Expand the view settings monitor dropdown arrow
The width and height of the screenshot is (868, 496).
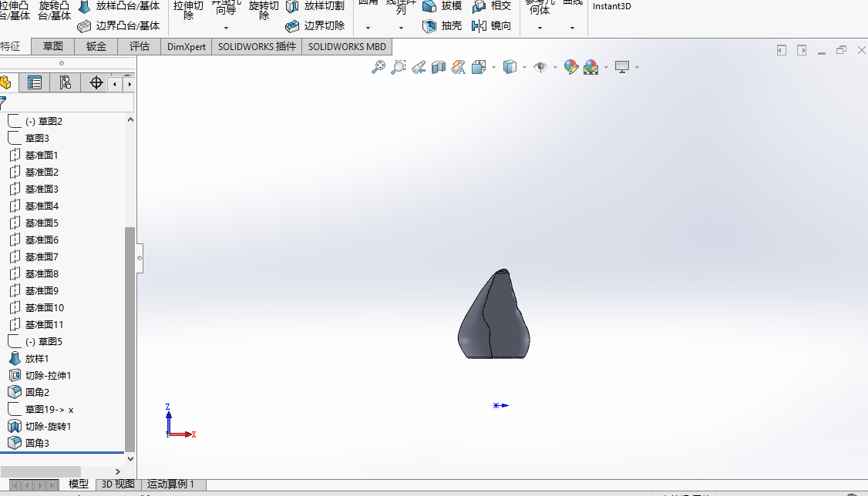click(638, 68)
